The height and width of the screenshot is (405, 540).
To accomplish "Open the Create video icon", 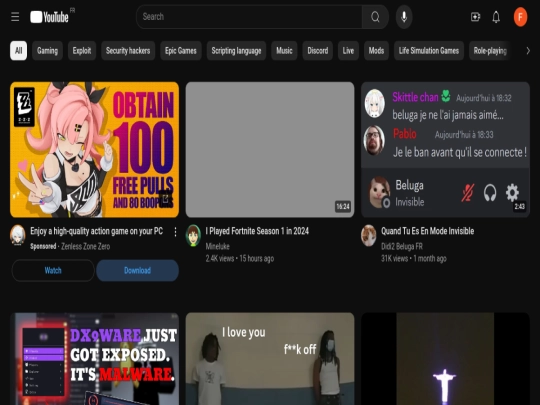I will click(x=475, y=17).
